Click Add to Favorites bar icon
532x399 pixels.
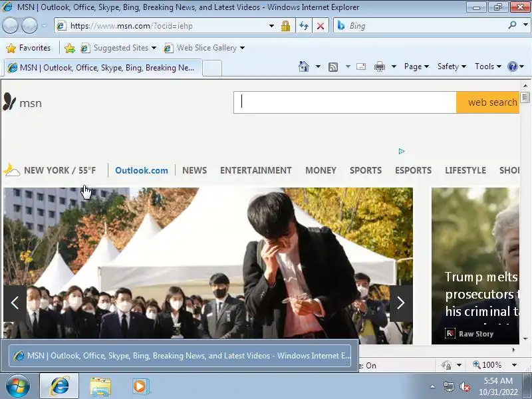(x=70, y=48)
